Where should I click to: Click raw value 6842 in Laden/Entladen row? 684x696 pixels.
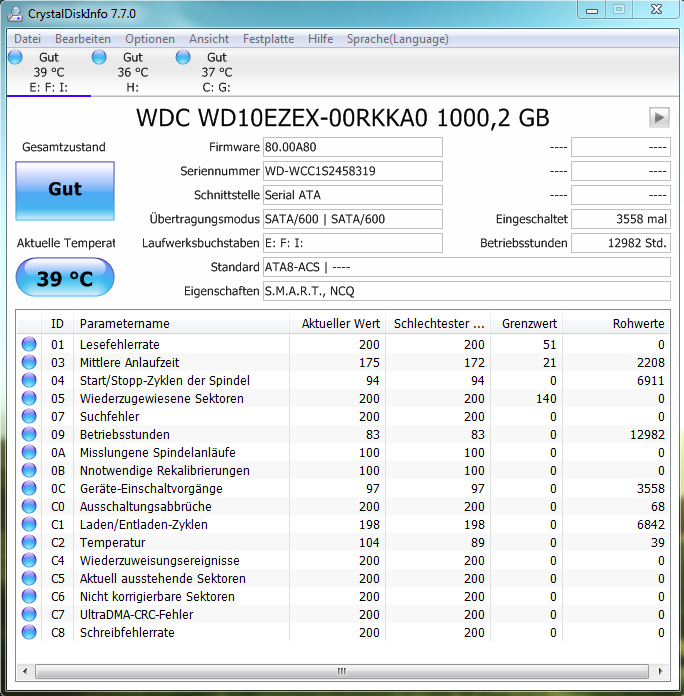651,524
